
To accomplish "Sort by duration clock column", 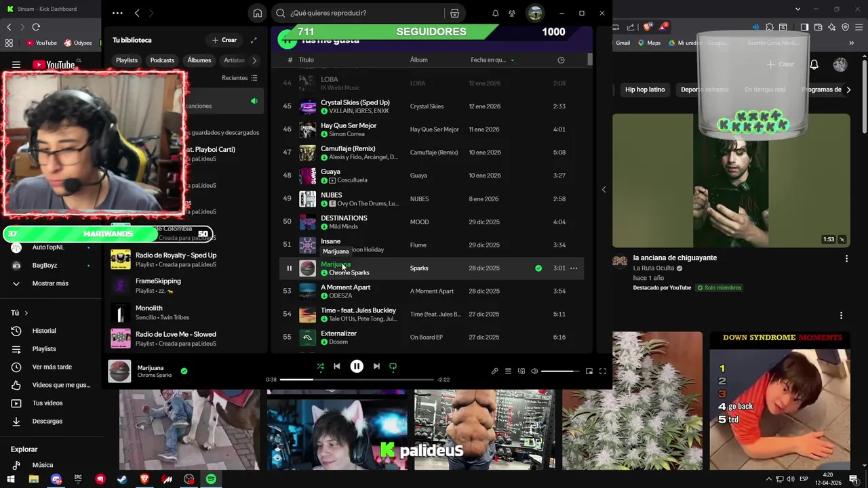I will pyautogui.click(x=561, y=60).
